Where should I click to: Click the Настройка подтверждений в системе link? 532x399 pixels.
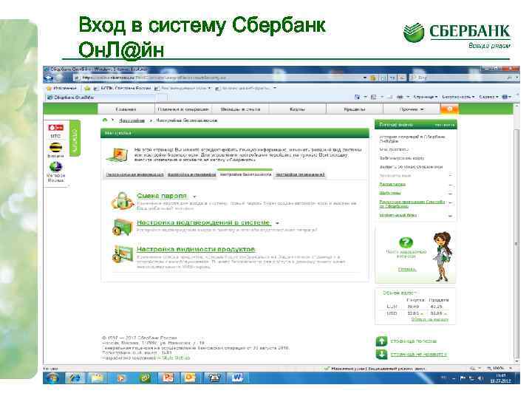tap(204, 222)
